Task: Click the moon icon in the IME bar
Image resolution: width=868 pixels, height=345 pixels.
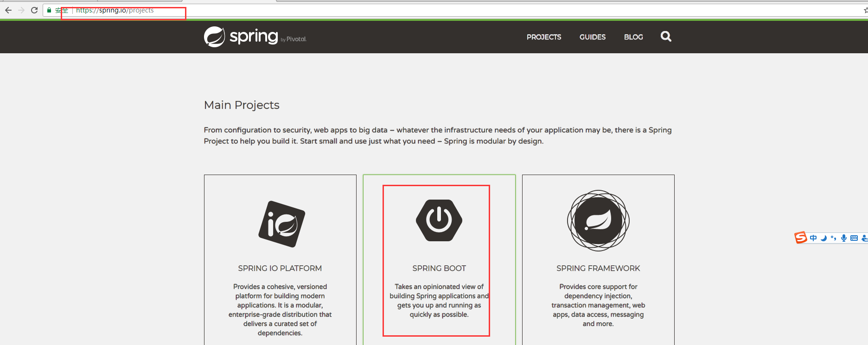Action: [x=823, y=238]
